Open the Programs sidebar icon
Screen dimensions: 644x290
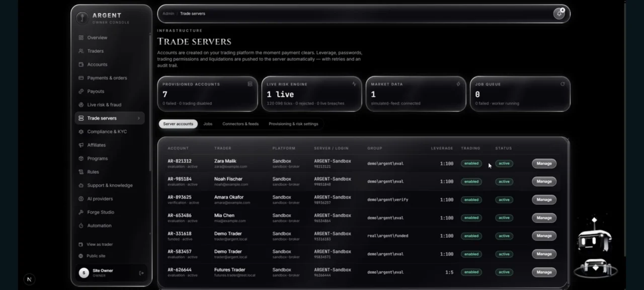pyautogui.click(x=81, y=159)
